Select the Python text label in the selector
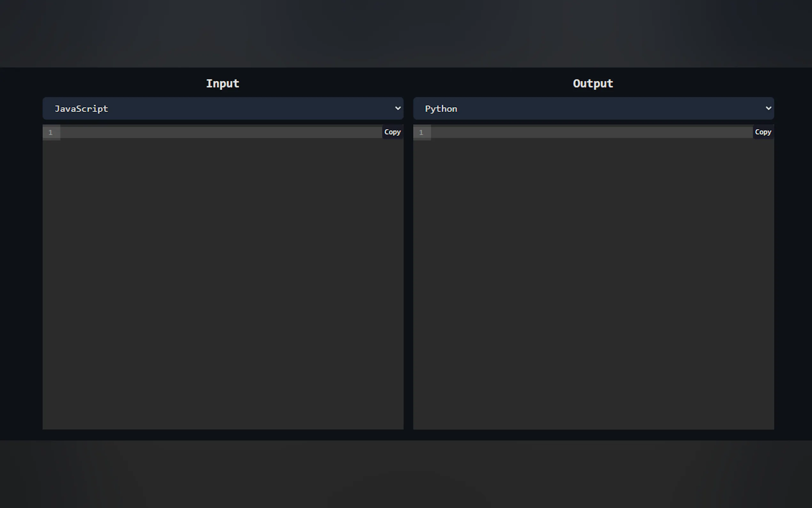Screen dimensions: 812x508 tap(441, 109)
